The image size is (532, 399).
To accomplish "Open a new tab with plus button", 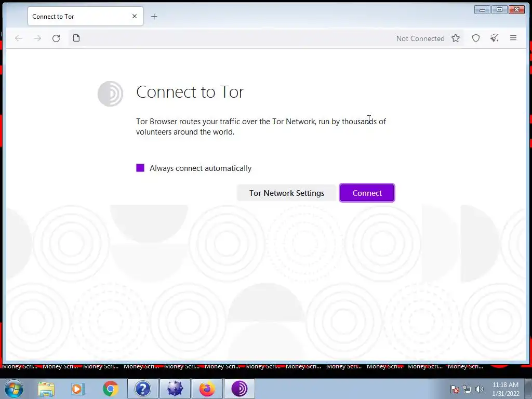I will pyautogui.click(x=154, y=16).
